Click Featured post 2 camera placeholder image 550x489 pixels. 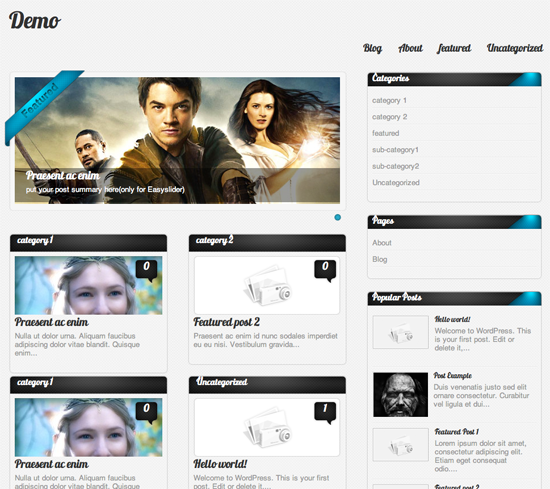(x=267, y=285)
